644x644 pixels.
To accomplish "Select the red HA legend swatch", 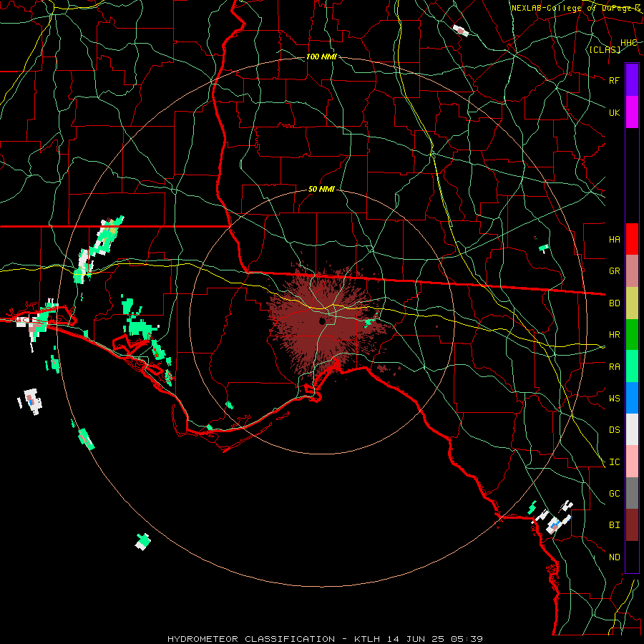I will [x=632, y=239].
